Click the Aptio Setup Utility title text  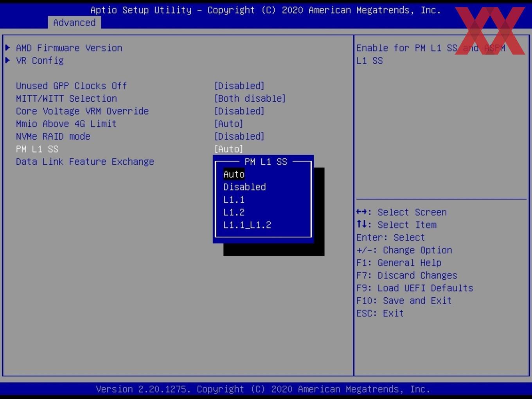pyautogui.click(x=266, y=10)
